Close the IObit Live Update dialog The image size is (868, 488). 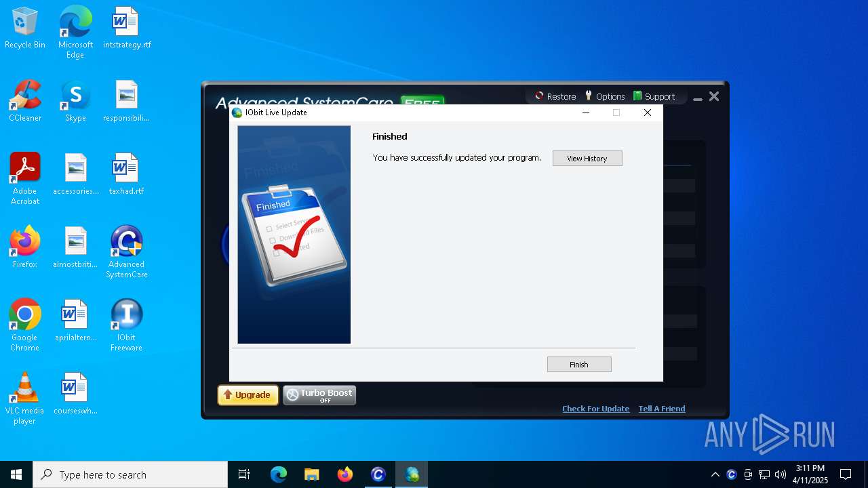(648, 113)
